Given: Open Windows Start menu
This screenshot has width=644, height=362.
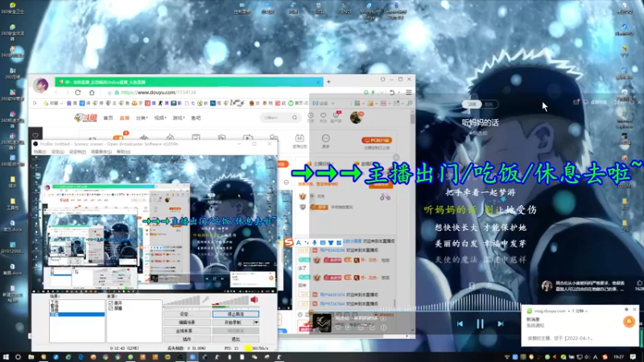Looking at the screenshot, I should [x=6, y=357].
